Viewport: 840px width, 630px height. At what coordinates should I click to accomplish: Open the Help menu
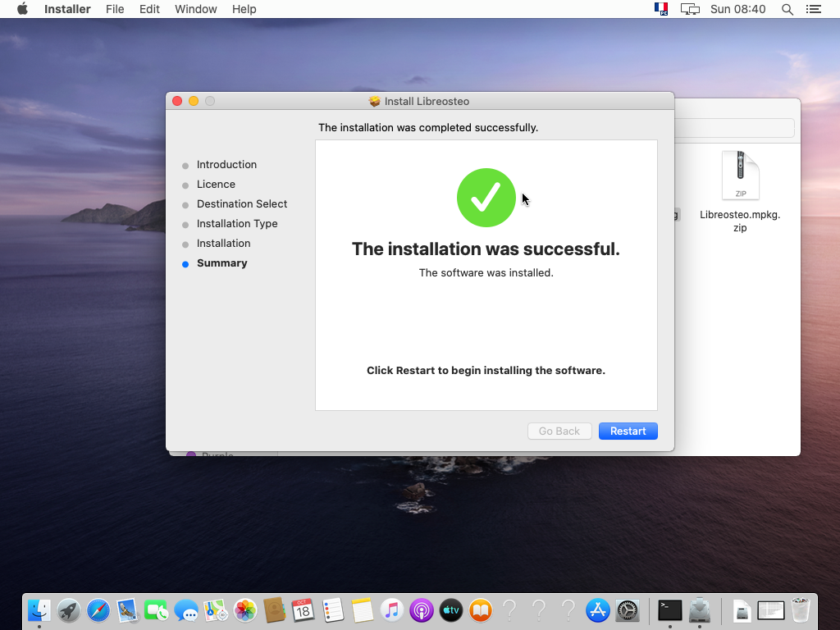(x=244, y=9)
